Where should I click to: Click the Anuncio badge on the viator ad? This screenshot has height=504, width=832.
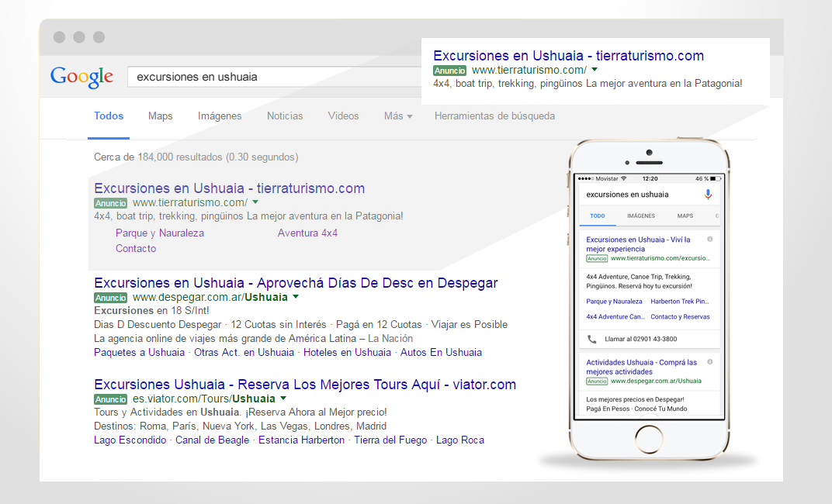tap(110, 399)
